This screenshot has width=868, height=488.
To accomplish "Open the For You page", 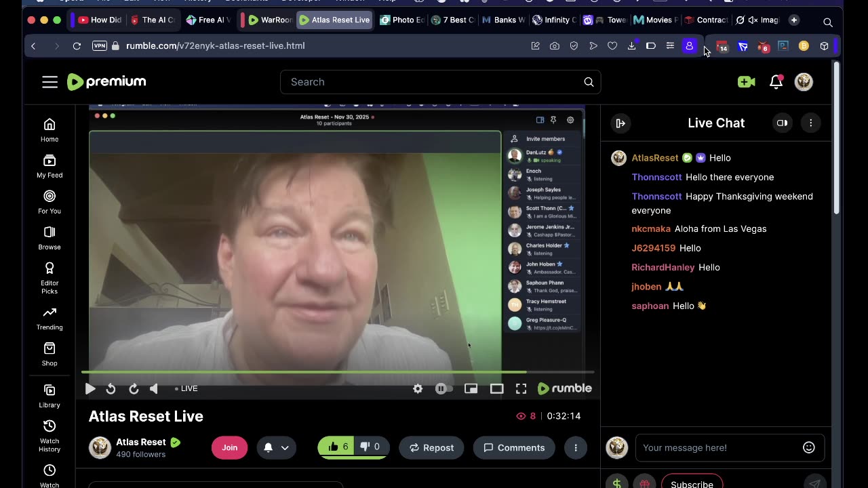I will click(x=50, y=202).
